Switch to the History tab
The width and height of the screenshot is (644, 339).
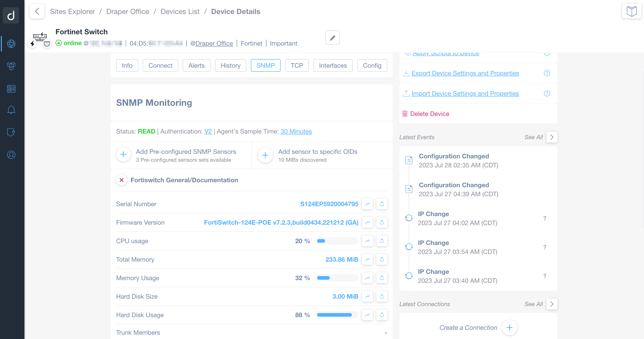click(230, 65)
